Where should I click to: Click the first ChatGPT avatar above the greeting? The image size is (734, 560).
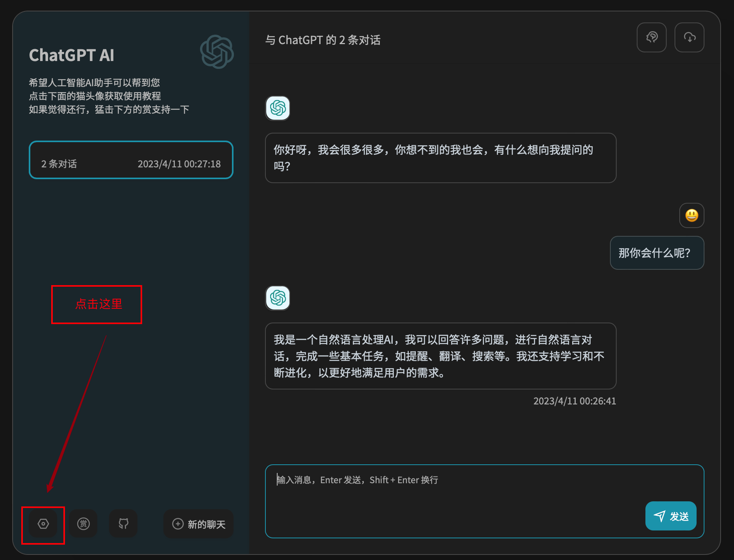[x=278, y=108]
